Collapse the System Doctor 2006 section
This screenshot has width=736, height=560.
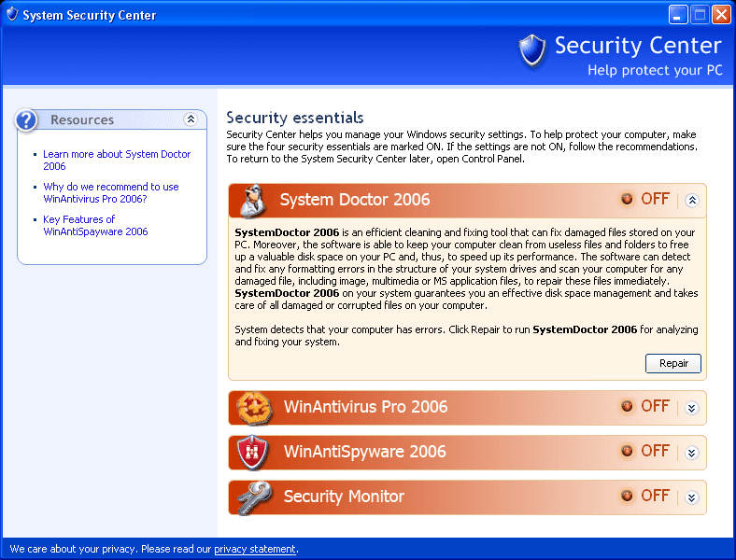click(692, 201)
